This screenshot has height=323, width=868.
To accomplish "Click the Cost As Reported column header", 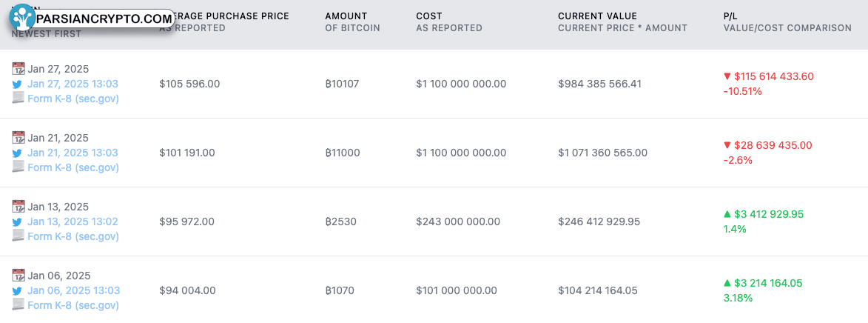I will [449, 22].
